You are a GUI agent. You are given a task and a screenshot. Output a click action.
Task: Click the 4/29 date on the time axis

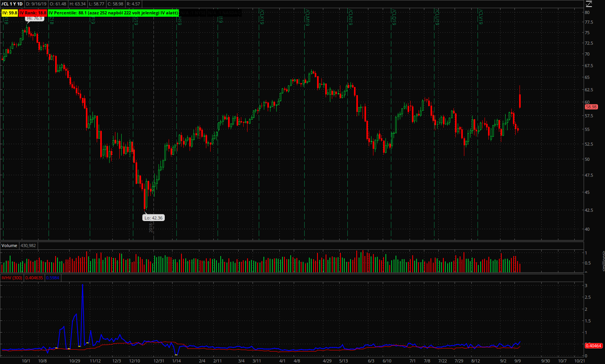tap(327, 361)
